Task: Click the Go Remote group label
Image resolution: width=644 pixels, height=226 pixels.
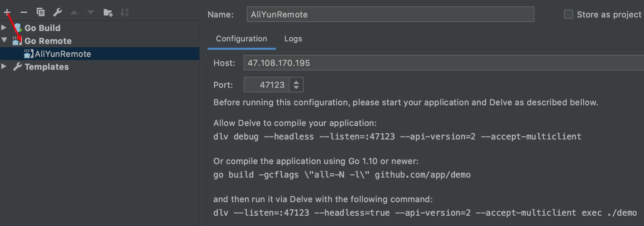Action: point(48,41)
